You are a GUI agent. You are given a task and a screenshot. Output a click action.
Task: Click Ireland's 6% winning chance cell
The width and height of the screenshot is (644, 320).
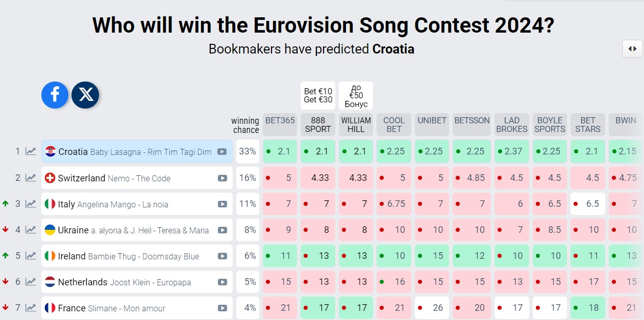248,256
